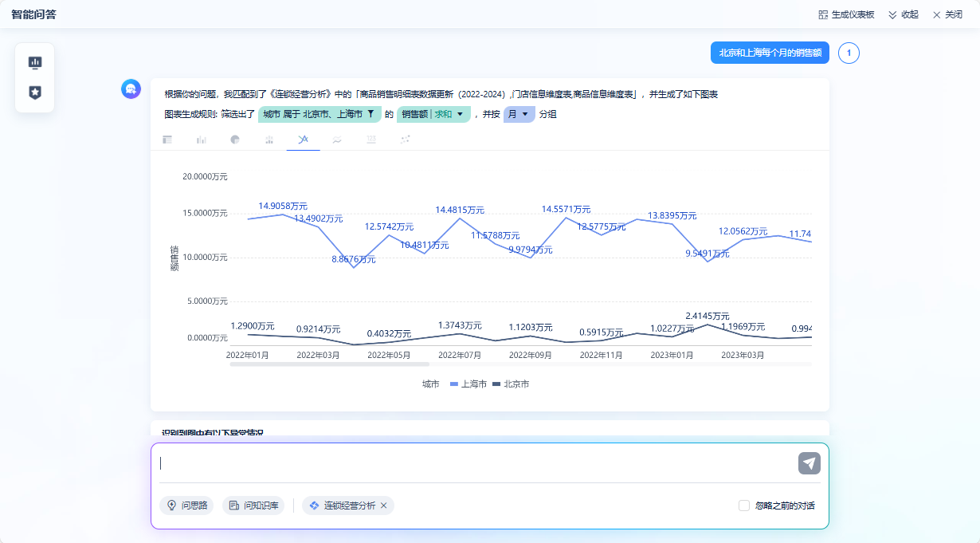This screenshot has height=543, width=980.
Task: Toggle 上海市 series in chart legend
Action: tap(468, 384)
